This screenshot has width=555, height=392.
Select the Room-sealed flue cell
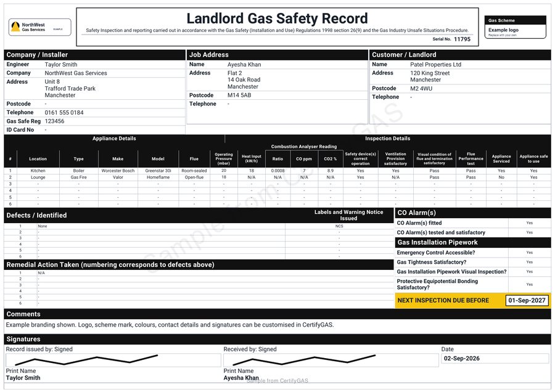point(194,171)
